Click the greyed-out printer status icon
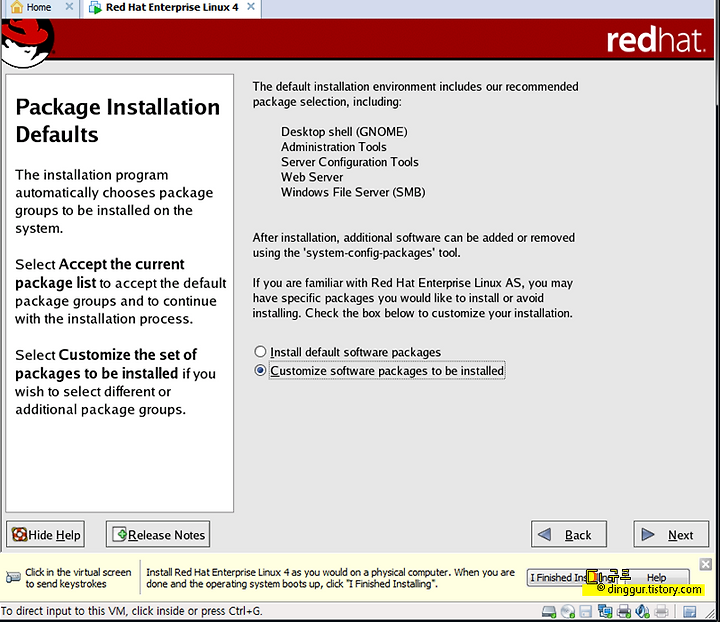The image size is (720, 622). 661,611
